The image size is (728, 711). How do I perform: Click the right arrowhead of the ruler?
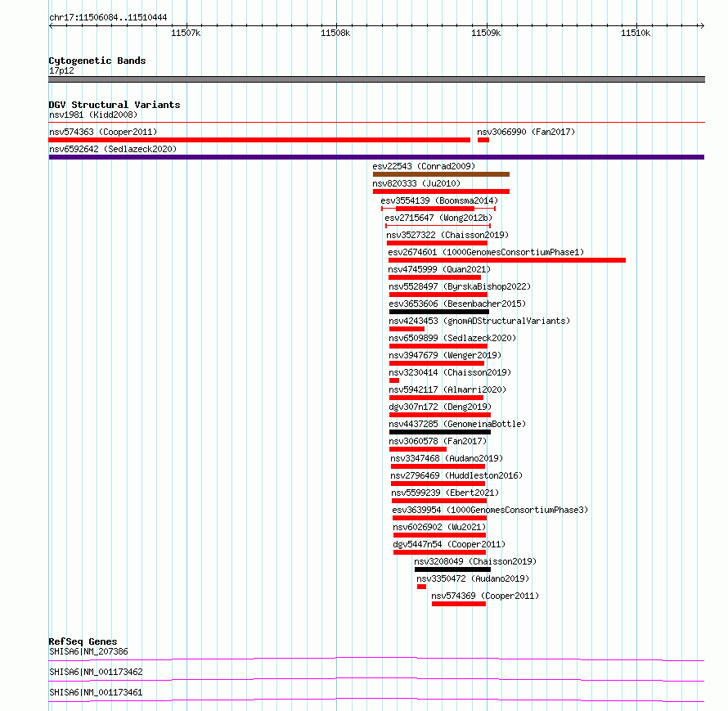[702, 26]
